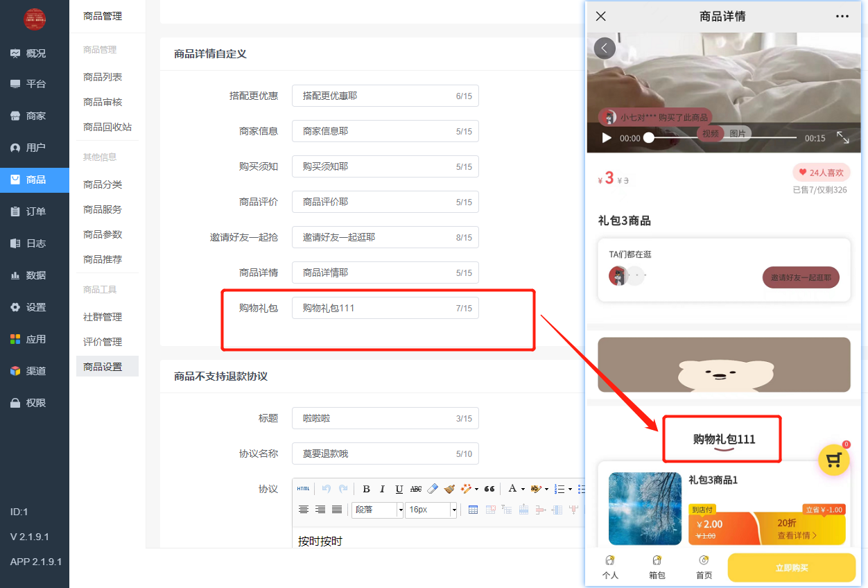868x588 pixels.
Task: Open 设置 in the left sidebar
Action: click(x=35, y=307)
